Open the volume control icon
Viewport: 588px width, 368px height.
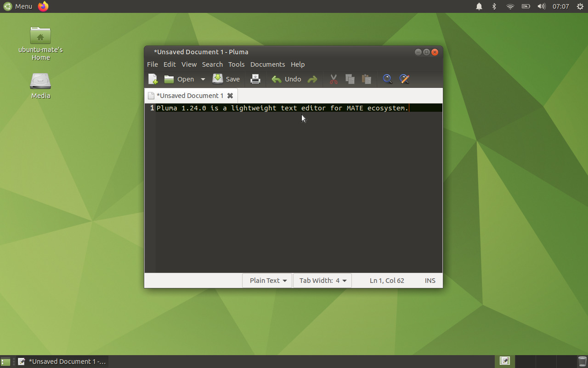coord(542,6)
